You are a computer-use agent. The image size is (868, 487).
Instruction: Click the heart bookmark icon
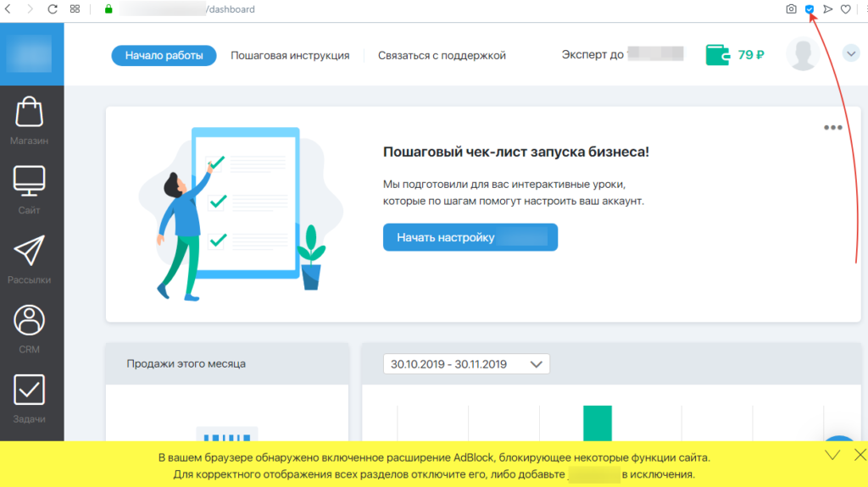click(845, 9)
